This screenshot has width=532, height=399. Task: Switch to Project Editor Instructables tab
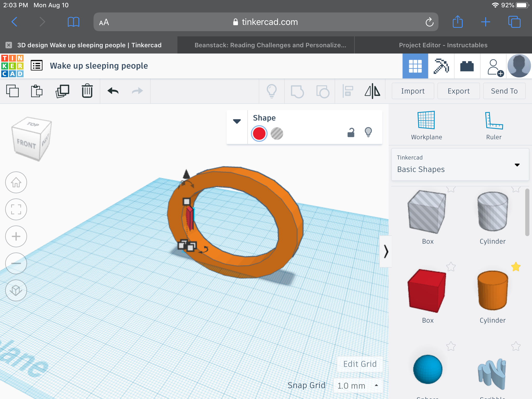443,45
